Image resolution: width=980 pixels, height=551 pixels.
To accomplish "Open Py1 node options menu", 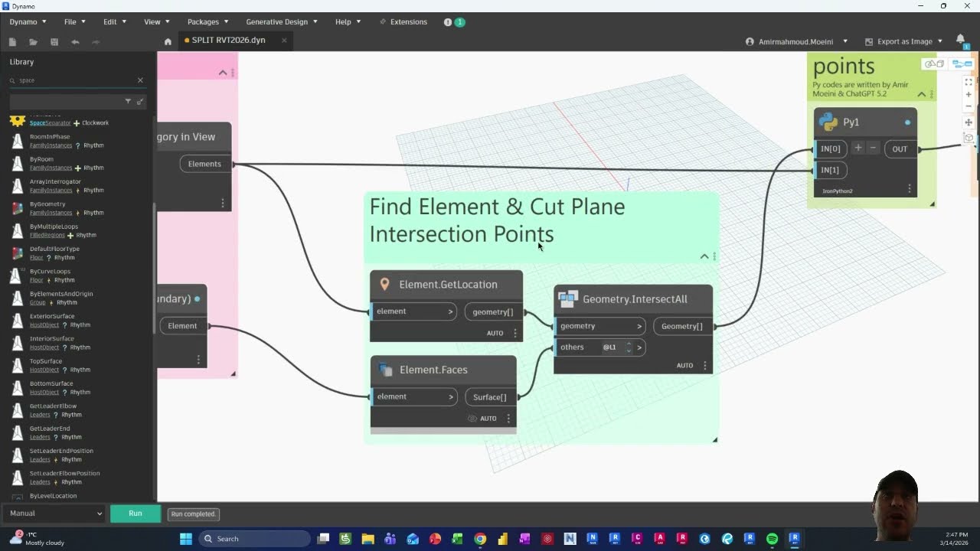I will pos(910,188).
